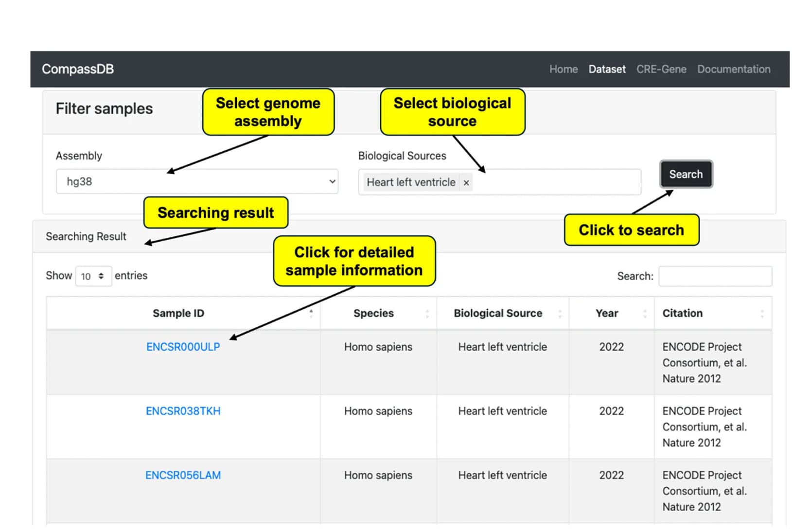
Task: Sort table by Species column
Action: point(378,313)
